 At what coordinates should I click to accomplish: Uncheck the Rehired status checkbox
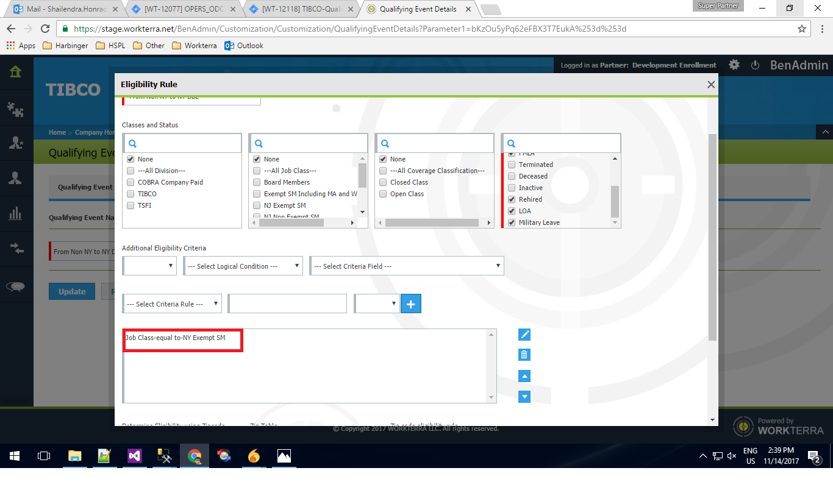tap(512, 199)
